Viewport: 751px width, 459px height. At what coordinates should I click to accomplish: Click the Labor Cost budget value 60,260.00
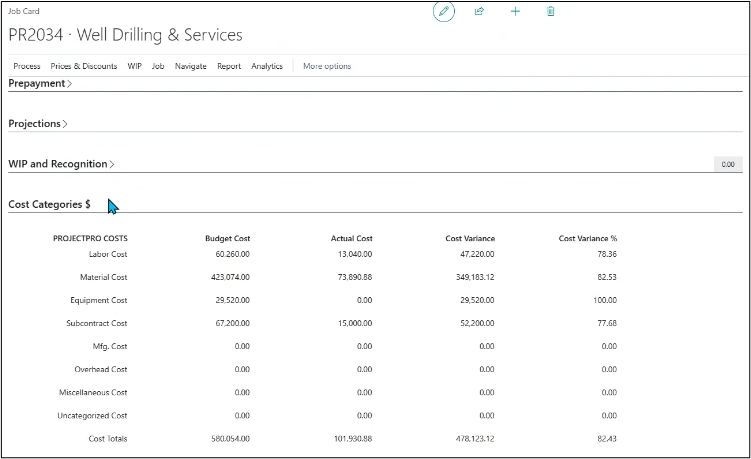232,254
